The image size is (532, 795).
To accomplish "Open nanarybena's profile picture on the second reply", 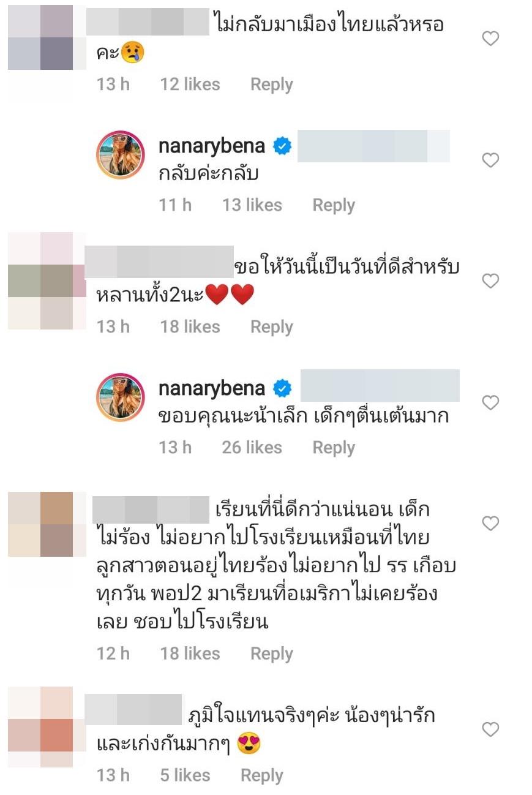I will (x=121, y=397).
